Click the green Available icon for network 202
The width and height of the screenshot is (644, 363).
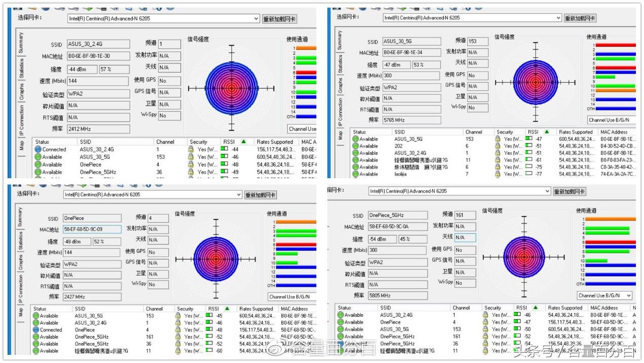(355, 146)
